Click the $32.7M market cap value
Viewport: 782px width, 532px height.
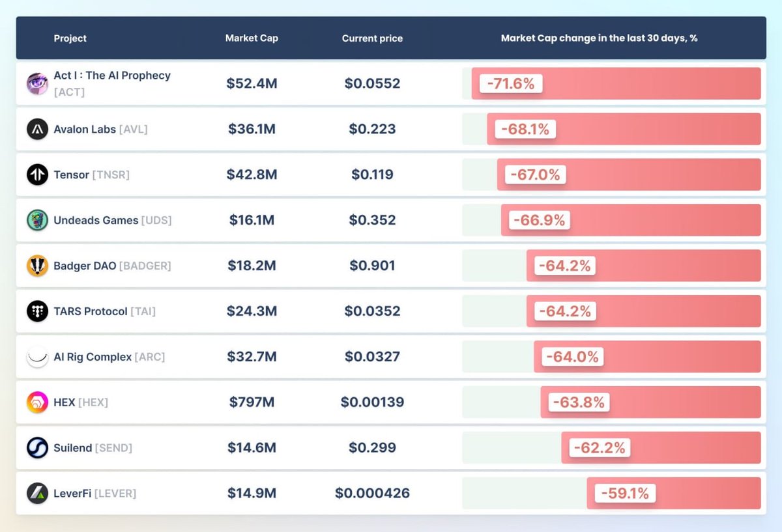[x=252, y=357]
